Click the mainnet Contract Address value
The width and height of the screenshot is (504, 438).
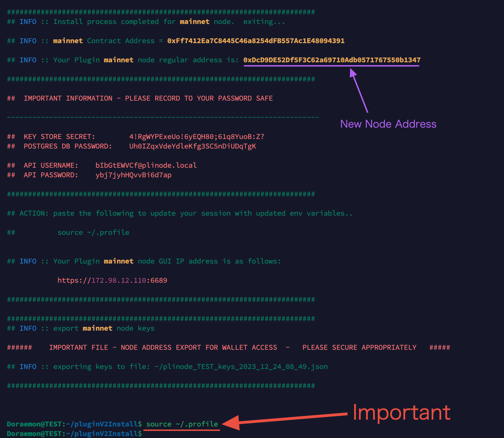[256, 41]
